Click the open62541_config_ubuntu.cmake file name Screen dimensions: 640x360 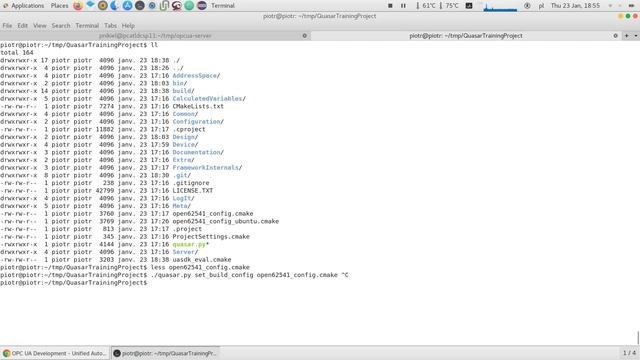(225, 221)
